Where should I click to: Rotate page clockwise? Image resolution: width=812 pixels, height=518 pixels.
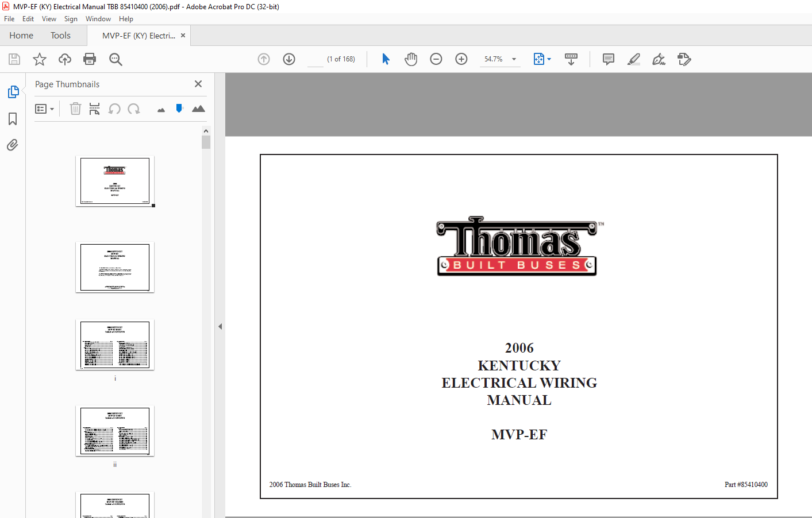click(134, 109)
